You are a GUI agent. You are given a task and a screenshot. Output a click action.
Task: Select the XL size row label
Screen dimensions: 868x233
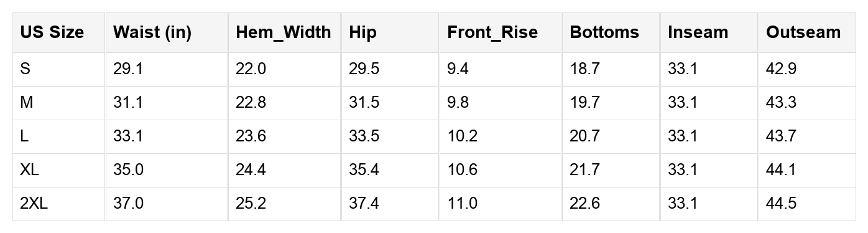point(58,170)
